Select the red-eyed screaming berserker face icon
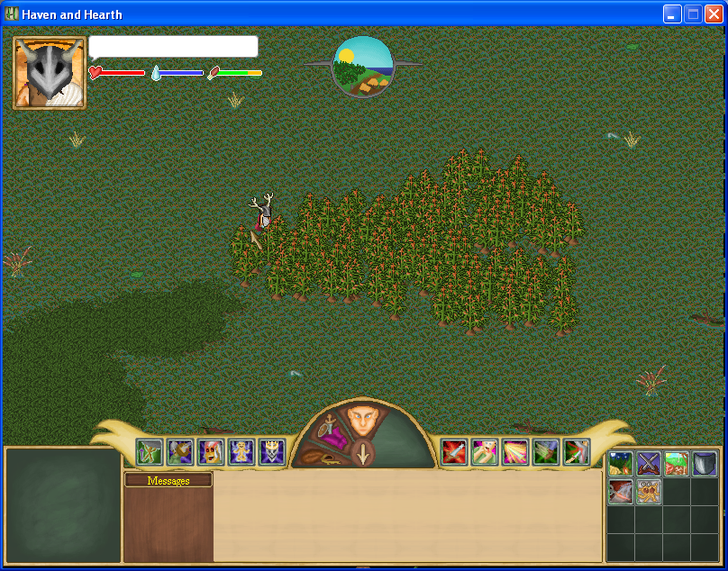This screenshot has height=571, width=728. pos(211,452)
